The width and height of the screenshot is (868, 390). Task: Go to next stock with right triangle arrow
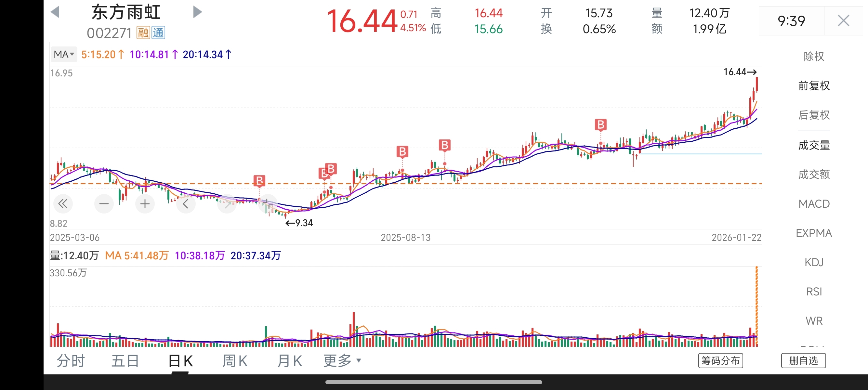click(x=197, y=12)
